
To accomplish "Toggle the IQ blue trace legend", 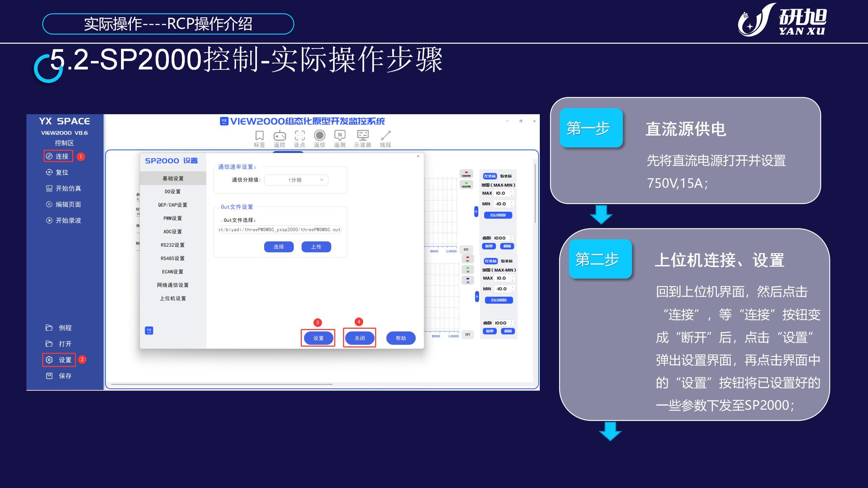I will (468, 280).
